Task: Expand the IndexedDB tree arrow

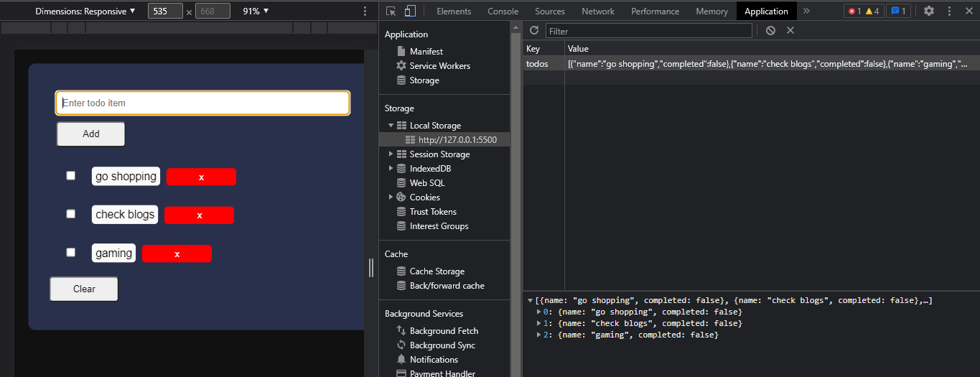Action: tap(391, 169)
